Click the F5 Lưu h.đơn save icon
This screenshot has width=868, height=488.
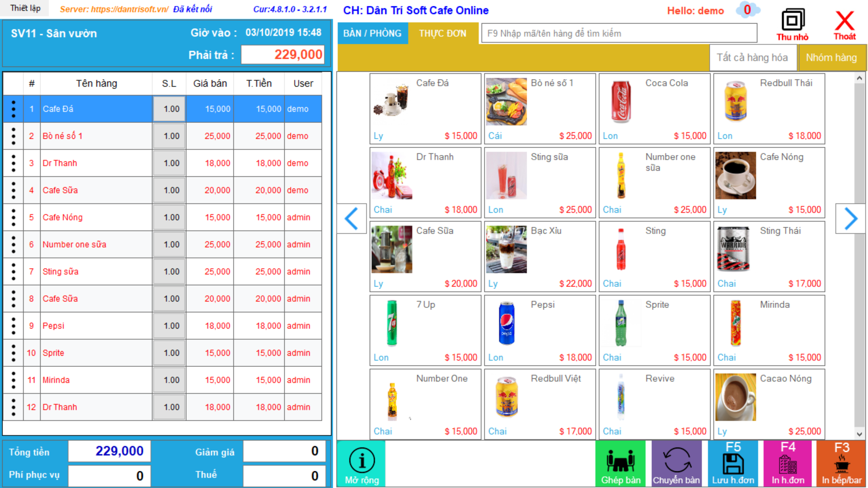coord(733,464)
